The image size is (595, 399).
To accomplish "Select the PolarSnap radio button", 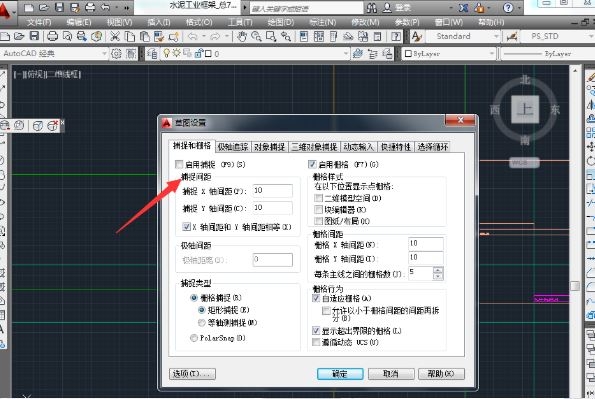I will click(x=194, y=337).
